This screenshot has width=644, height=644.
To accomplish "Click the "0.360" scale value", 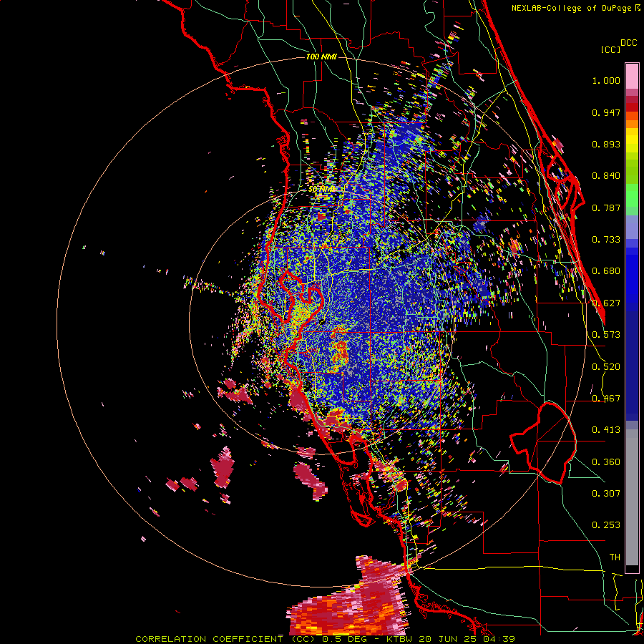I will pyautogui.click(x=606, y=462).
